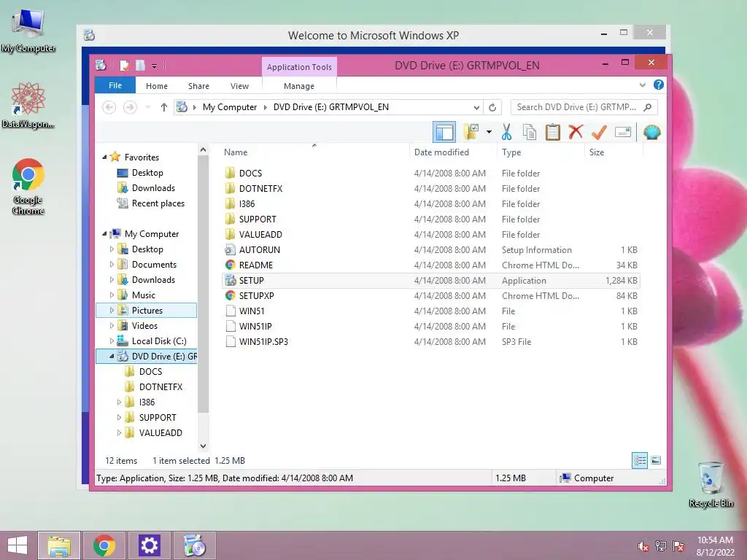
Task: Go up one level with arrow
Action: pos(164,107)
